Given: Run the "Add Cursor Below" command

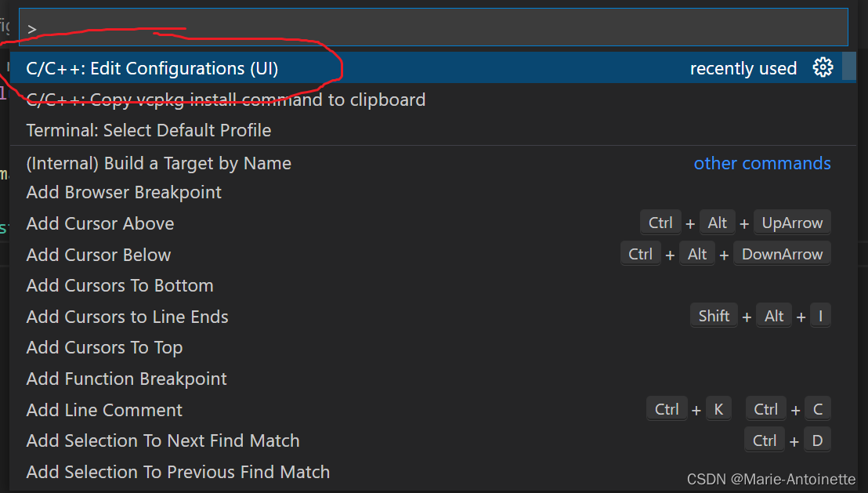Looking at the screenshot, I should pos(98,254).
